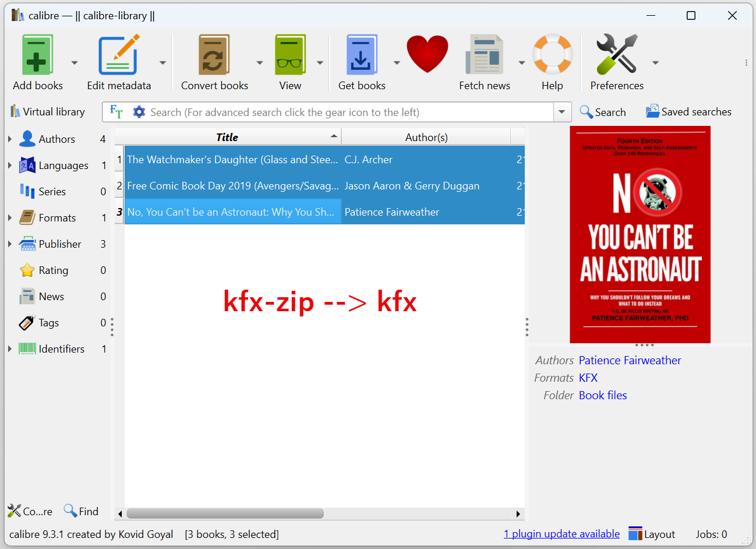Click the Convert books icon

click(214, 54)
